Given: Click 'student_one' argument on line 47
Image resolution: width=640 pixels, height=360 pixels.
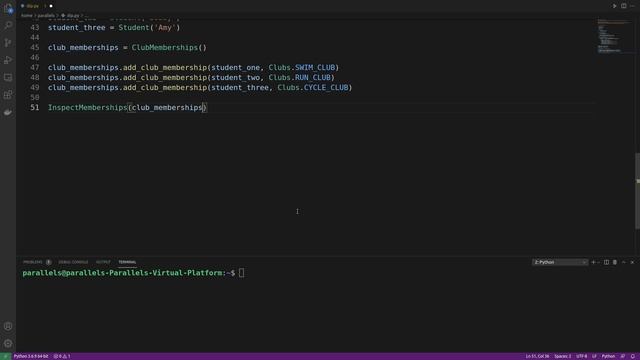Looking at the screenshot, I should (x=235, y=67).
